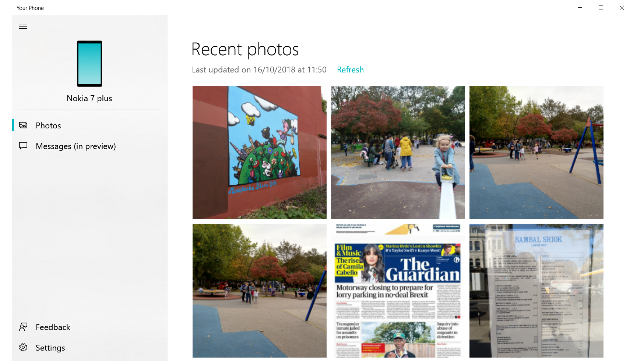Minimize the Your Phone window

pyautogui.click(x=580, y=8)
